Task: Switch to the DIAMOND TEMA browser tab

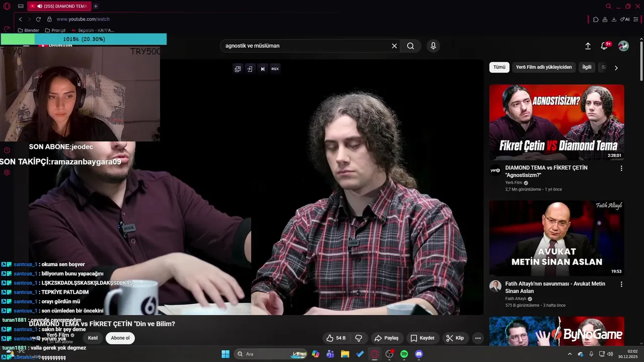Action: 58,7
